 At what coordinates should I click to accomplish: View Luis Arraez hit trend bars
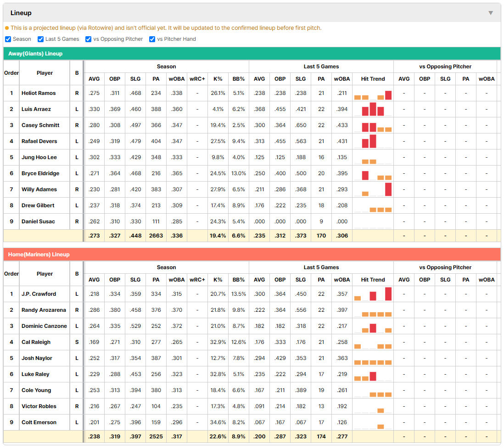[373, 110]
